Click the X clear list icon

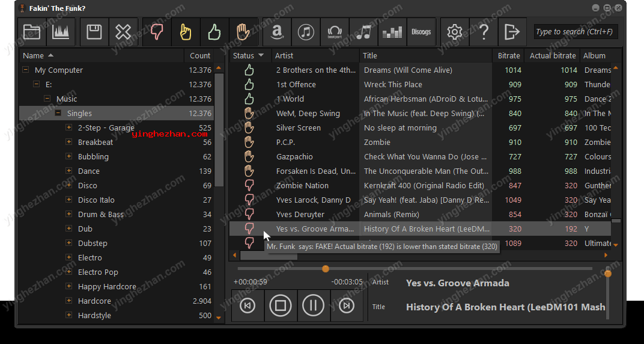(123, 32)
